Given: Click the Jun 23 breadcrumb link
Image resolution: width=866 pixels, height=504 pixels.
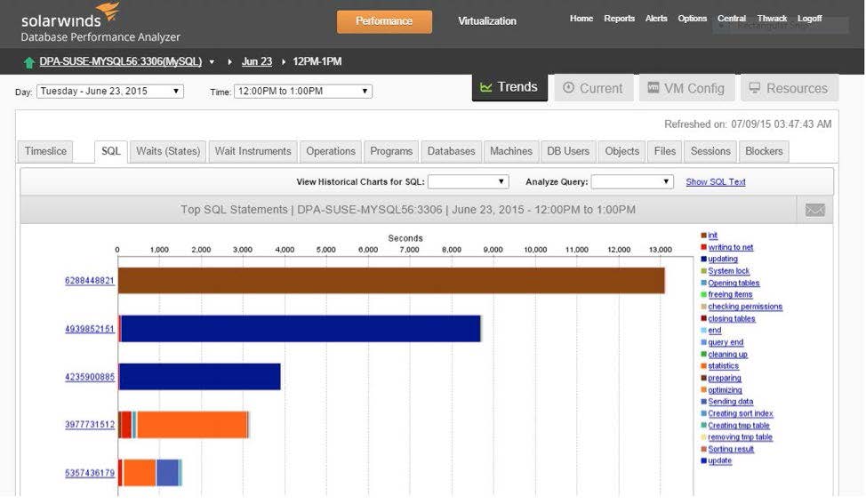Looking at the screenshot, I should (257, 62).
